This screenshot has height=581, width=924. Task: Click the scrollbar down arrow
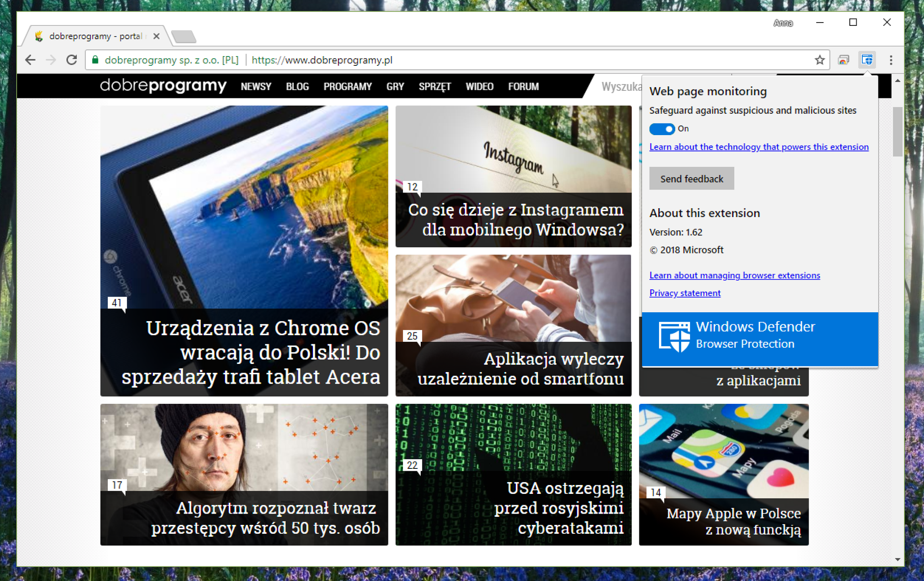click(897, 559)
